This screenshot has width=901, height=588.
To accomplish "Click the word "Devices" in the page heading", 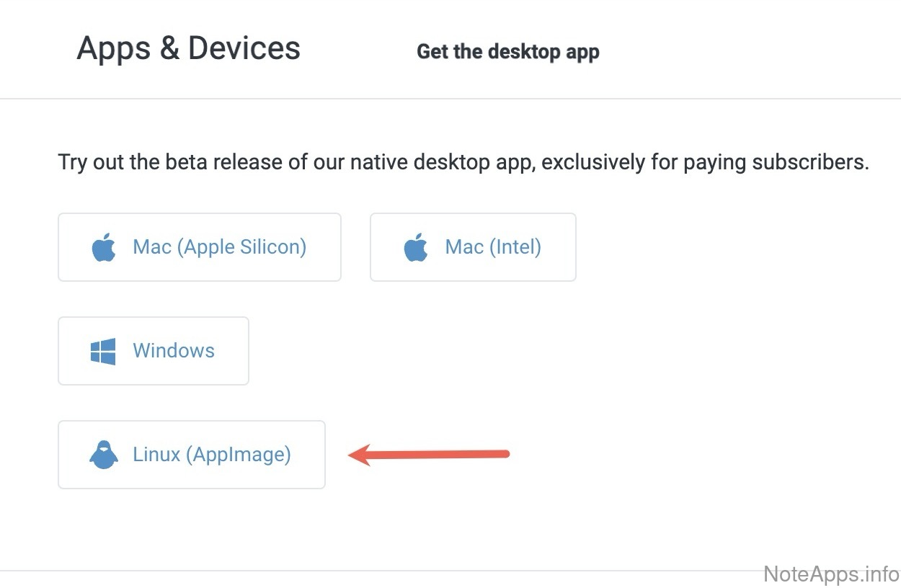I will point(244,48).
